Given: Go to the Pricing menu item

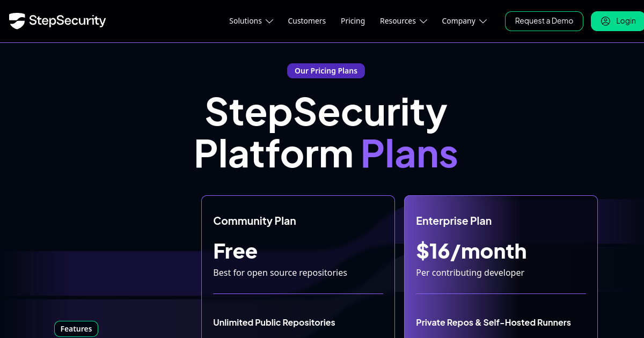Looking at the screenshot, I should coord(353,21).
